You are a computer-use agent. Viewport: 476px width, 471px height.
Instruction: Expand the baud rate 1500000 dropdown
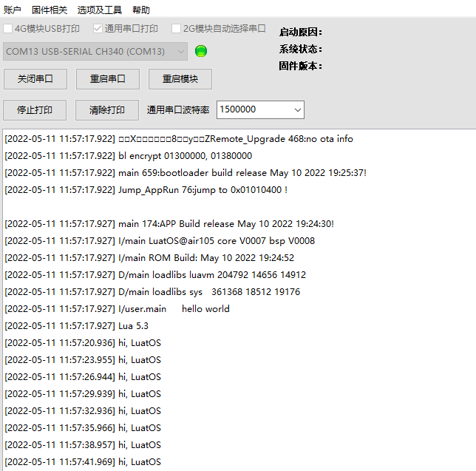297,109
